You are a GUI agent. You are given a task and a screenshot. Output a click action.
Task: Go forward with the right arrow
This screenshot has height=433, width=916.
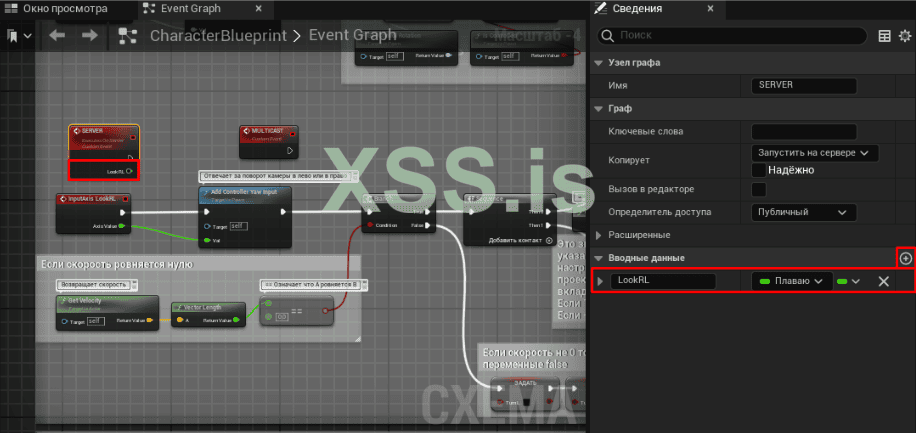coord(89,36)
